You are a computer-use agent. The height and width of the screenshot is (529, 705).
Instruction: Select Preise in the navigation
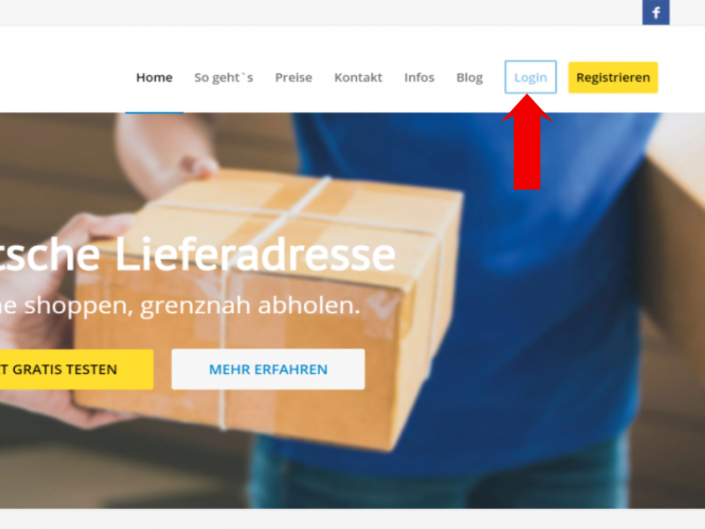pos(294,77)
